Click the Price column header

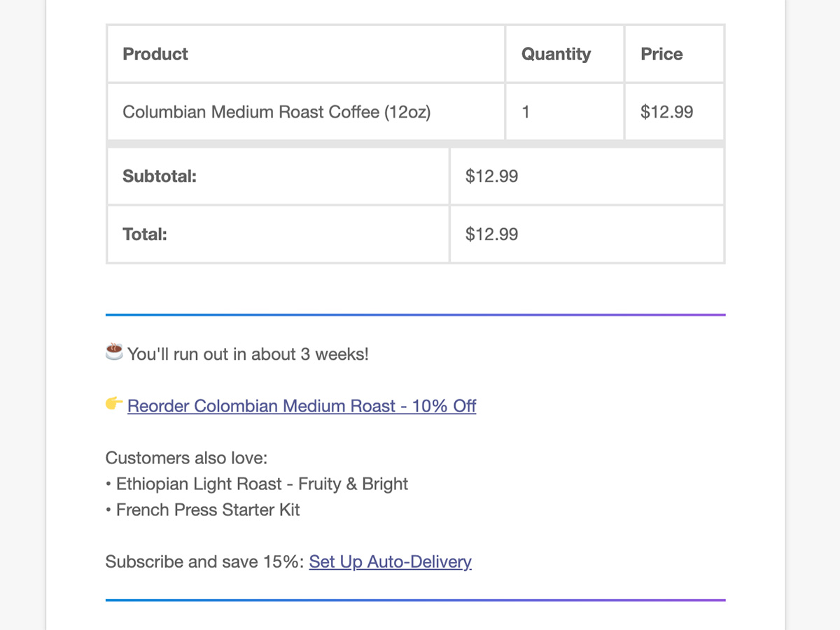click(x=661, y=54)
